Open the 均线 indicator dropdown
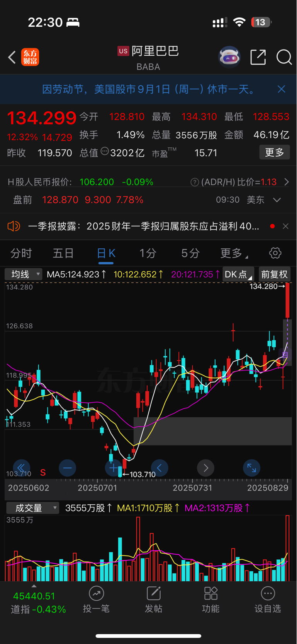This screenshot has height=644, width=297. pos(23,274)
